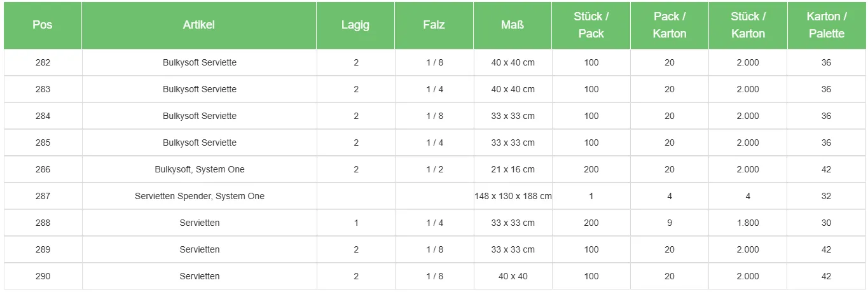Select the Bulkysoft, System One article
The height and width of the screenshot is (292, 868).
(x=199, y=169)
